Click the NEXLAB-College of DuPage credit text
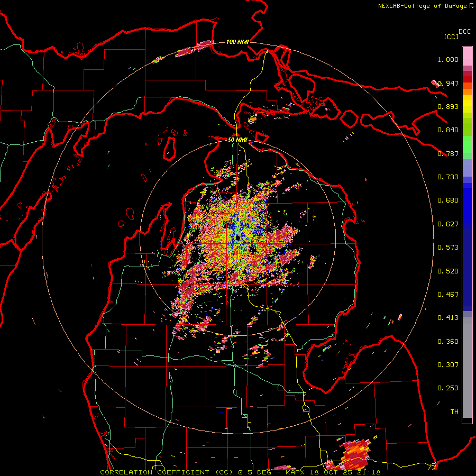Viewport: 476px width, 476px height. pyautogui.click(x=426, y=6)
